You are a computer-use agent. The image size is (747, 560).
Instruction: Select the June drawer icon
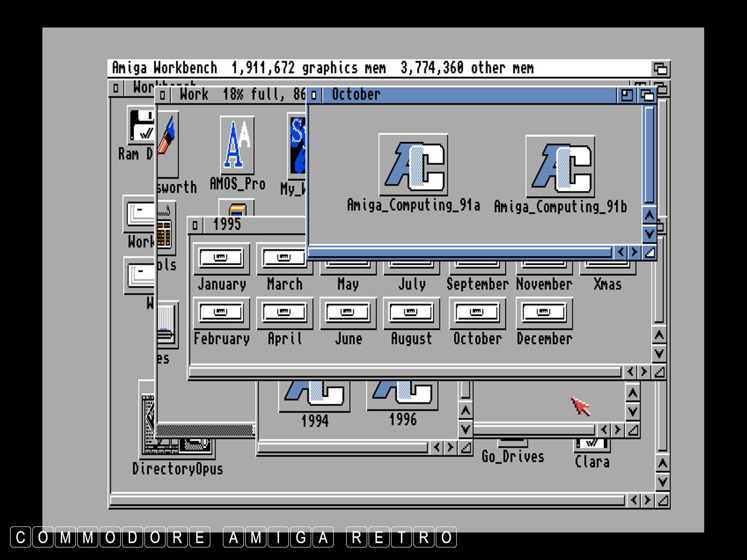pos(348,314)
